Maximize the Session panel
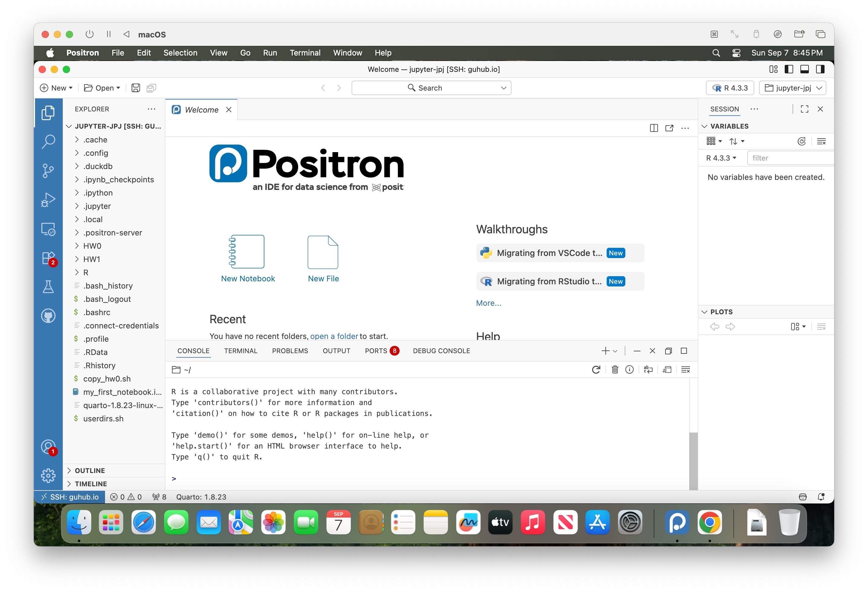The width and height of the screenshot is (868, 591). [x=805, y=109]
